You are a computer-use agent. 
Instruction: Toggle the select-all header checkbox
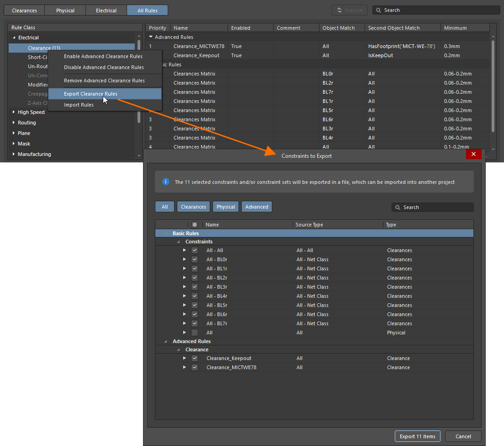pos(195,225)
